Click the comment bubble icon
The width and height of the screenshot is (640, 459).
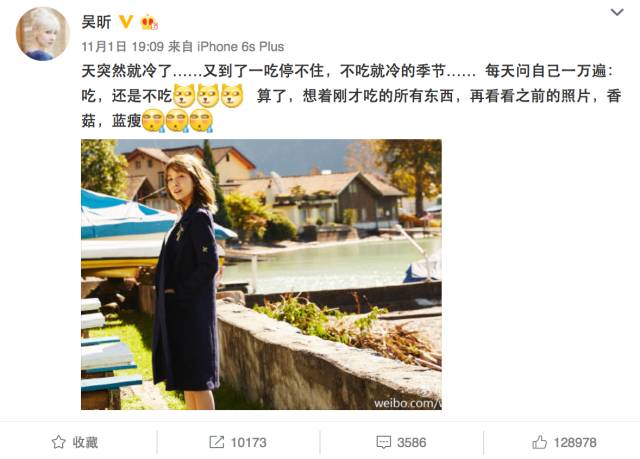[x=383, y=442]
